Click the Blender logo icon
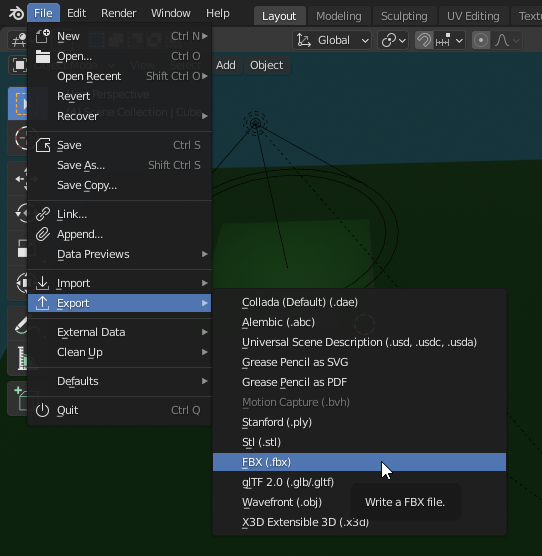 (x=16, y=13)
